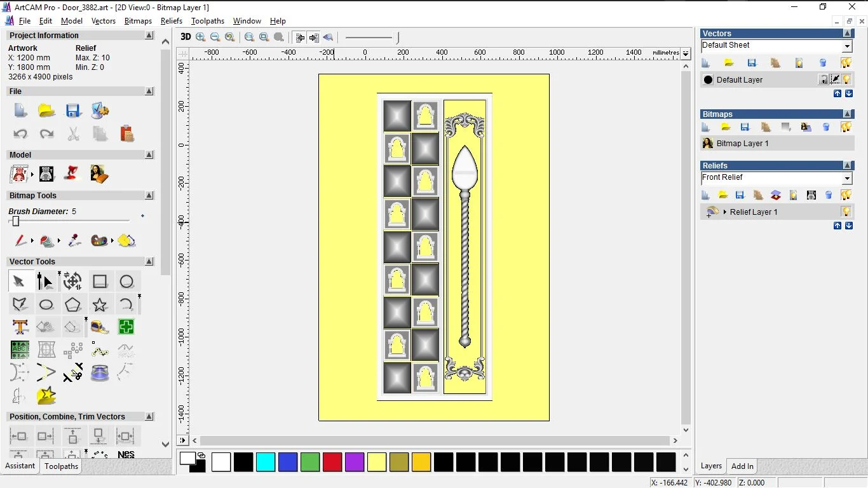Viewport: 868px width, 488px height.
Task: Select the Create Polygon vector tool
Action: click(73, 304)
